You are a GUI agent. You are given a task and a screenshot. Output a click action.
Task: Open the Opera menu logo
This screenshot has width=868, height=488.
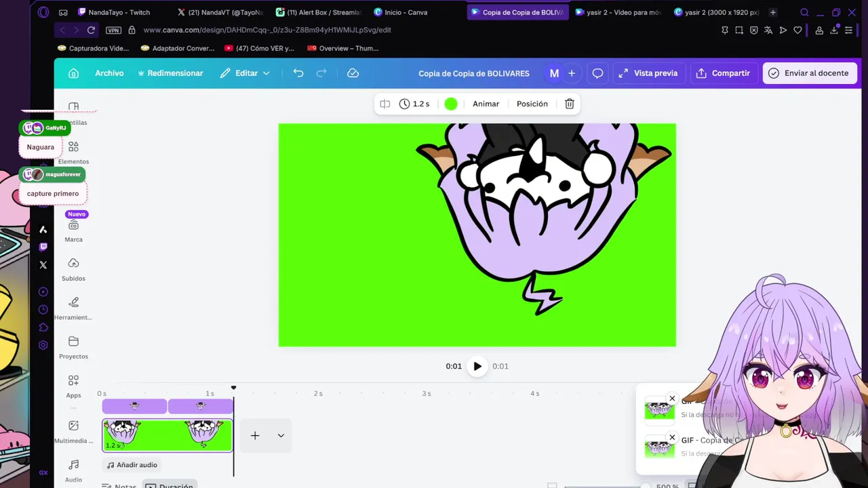click(43, 12)
